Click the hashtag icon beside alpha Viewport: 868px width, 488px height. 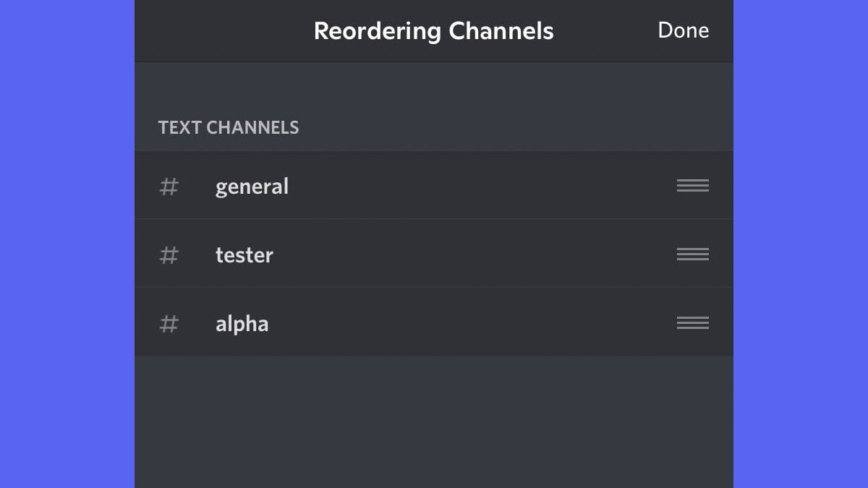[169, 323]
